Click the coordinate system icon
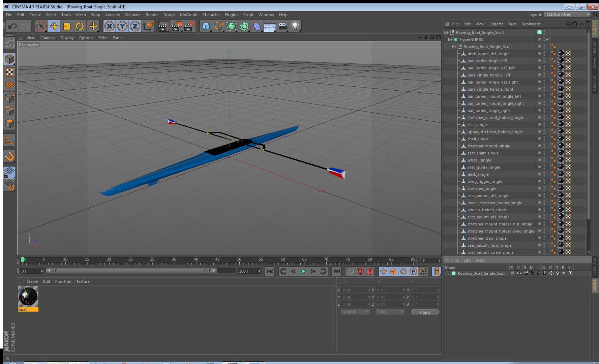 [148, 26]
